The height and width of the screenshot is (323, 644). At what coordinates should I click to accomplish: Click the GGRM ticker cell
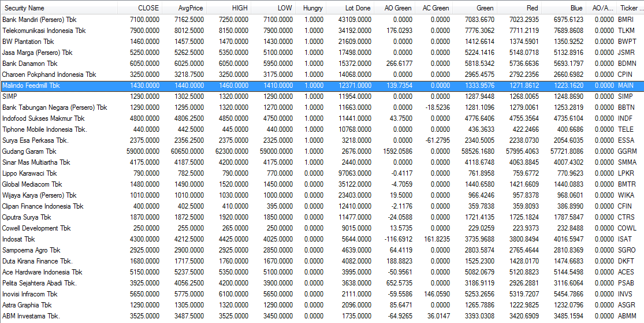point(627,151)
